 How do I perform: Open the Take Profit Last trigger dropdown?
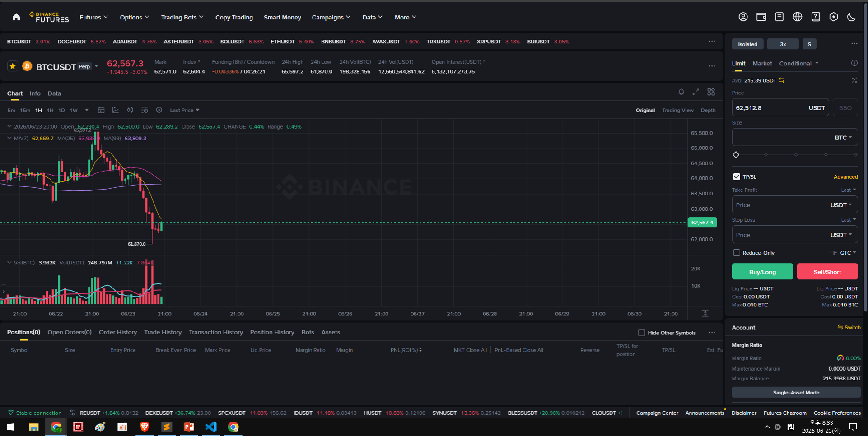tap(848, 190)
